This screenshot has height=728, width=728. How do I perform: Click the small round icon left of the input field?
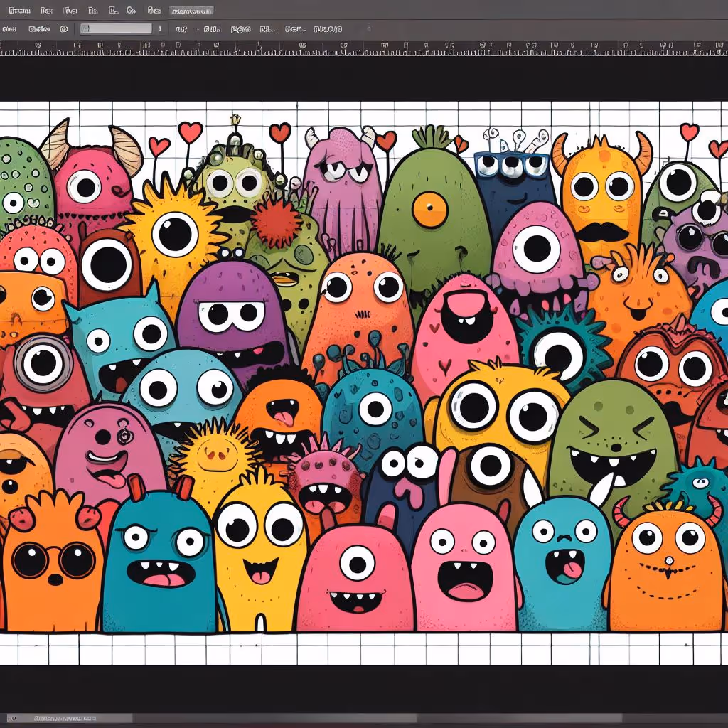click(64, 29)
